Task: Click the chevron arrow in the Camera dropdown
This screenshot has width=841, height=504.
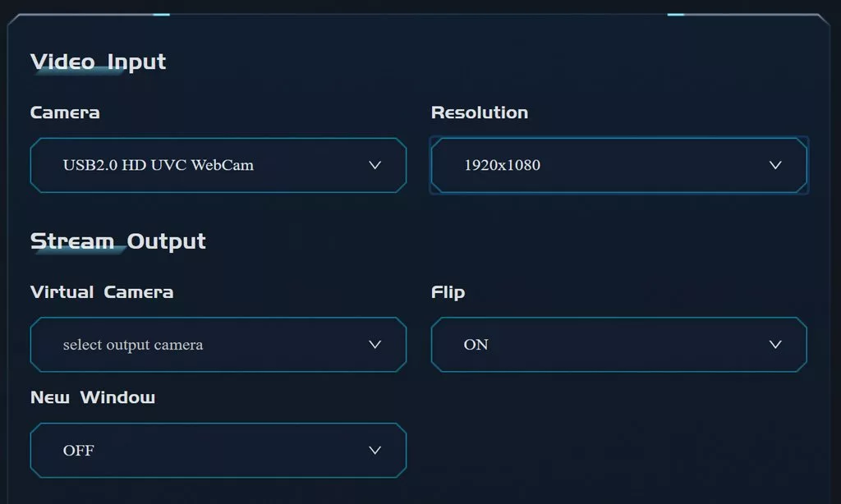Action: click(375, 165)
